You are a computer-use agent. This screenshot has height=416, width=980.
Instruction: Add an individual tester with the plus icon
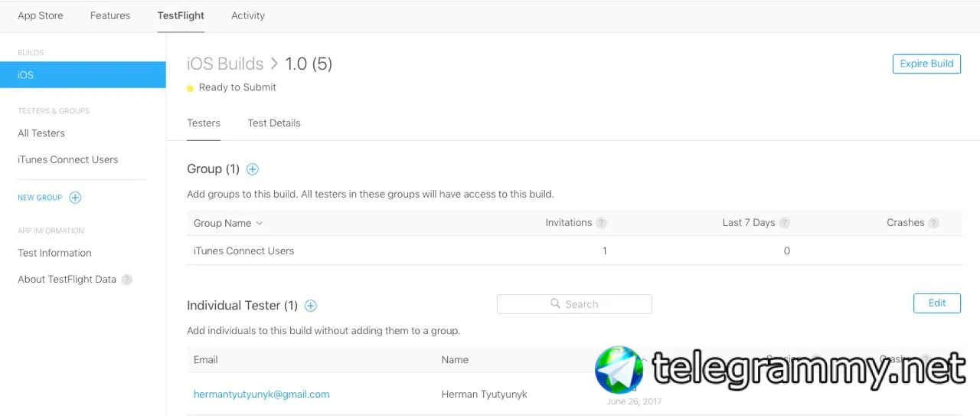point(311,306)
